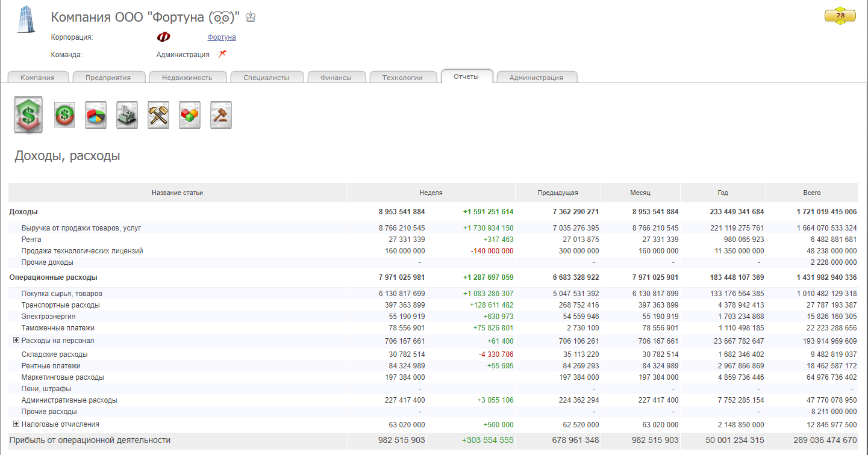Viewport: 868px width, 455px height.
Task: Select the Администрация tab
Action: pos(536,77)
